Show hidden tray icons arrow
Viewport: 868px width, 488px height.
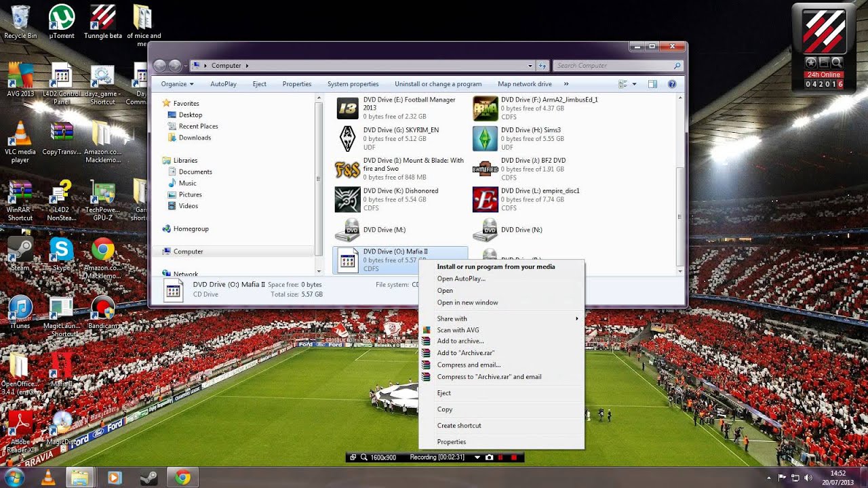(x=768, y=478)
